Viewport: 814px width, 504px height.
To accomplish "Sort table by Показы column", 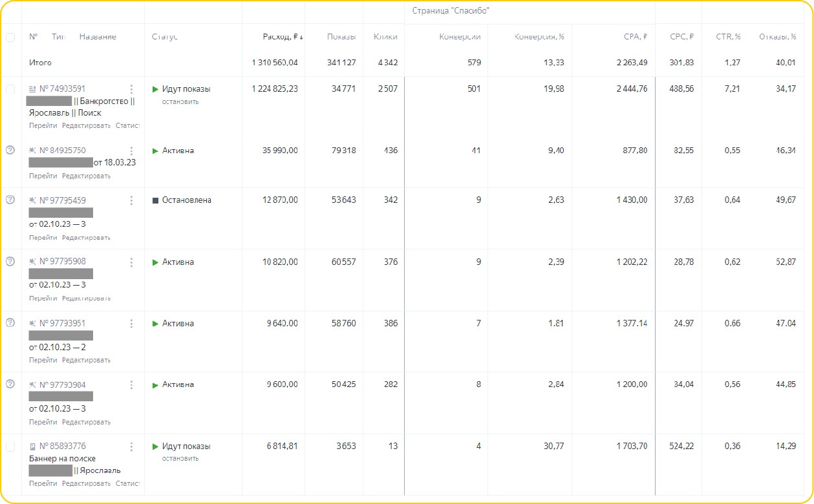I will (x=341, y=37).
